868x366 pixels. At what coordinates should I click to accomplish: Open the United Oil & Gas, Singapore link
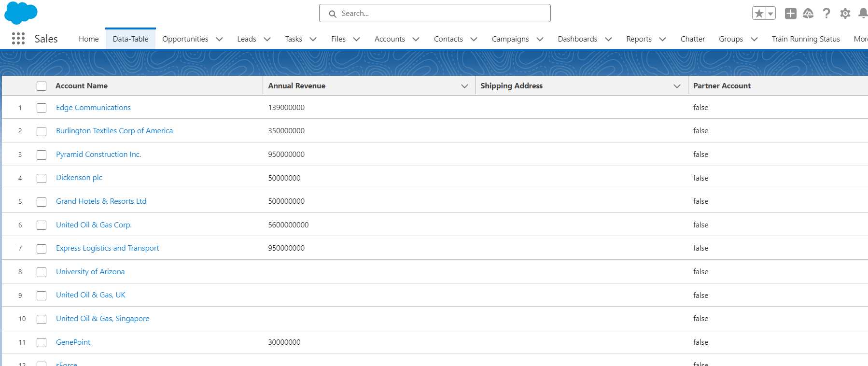tap(103, 319)
